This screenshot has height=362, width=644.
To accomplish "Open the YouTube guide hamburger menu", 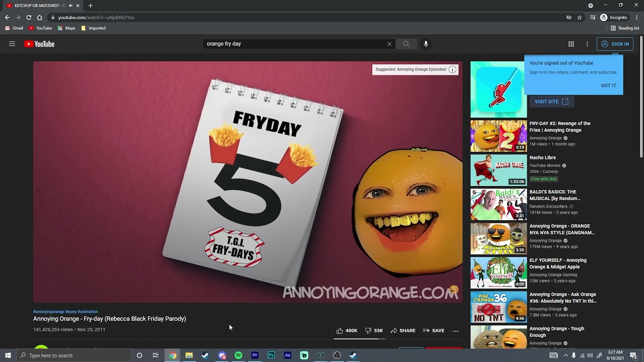I will pos(12,44).
